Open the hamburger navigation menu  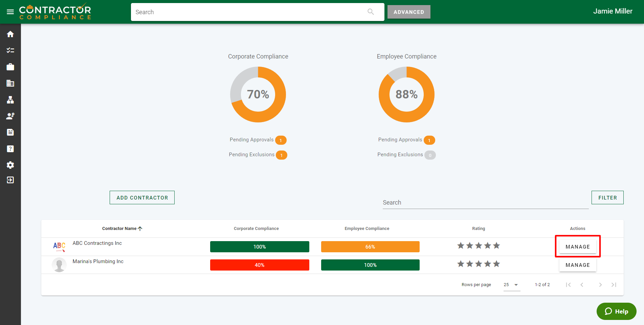point(10,12)
